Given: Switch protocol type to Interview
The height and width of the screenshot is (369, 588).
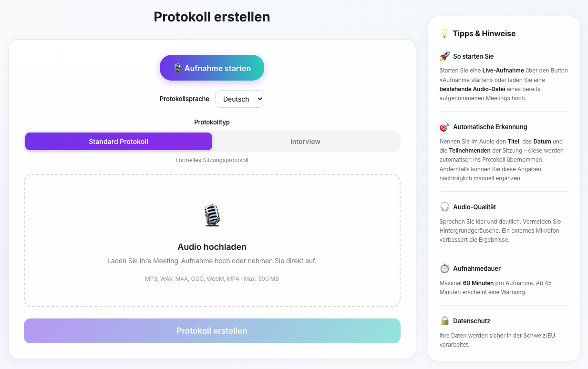Looking at the screenshot, I should coord(305,142).
